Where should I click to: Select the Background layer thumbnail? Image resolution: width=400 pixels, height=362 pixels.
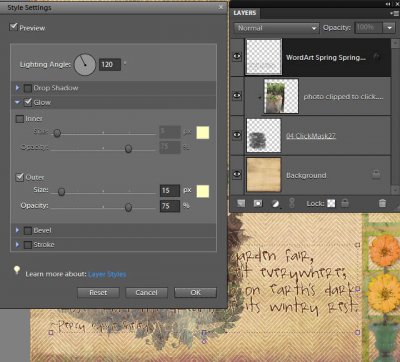(x=264, y=175)
